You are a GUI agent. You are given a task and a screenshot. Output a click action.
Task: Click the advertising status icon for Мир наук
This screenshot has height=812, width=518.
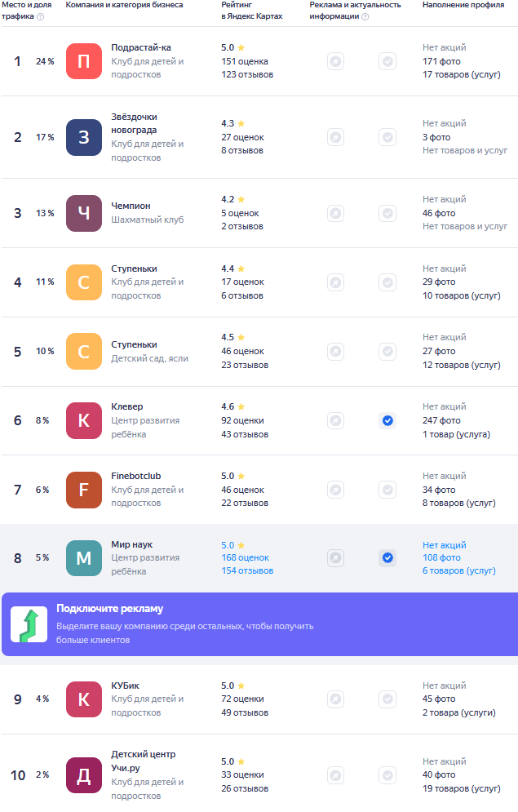[x=335, y=558]
